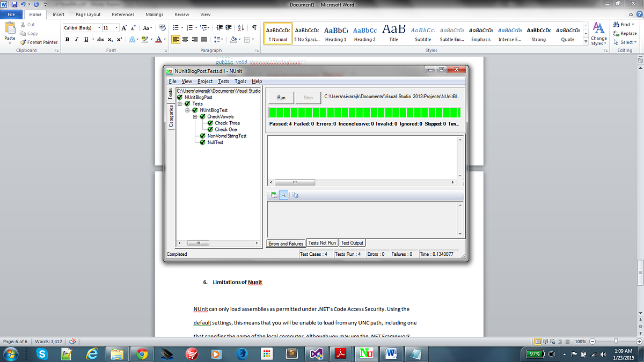The height and width of the screenshot is (362, 644).
Task: Click the copy icon in NUnit error toolbar
Action: click(x=296, y=195)
